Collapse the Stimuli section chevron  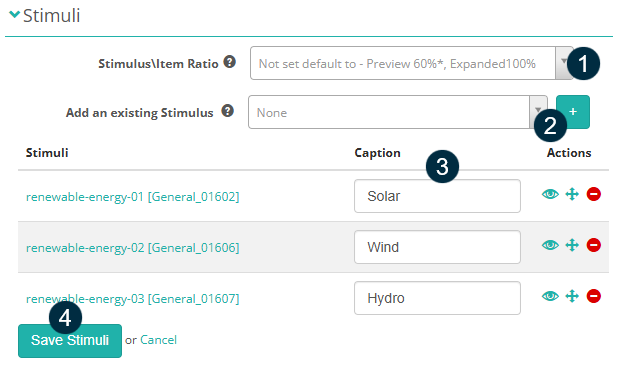click(14, 15)
